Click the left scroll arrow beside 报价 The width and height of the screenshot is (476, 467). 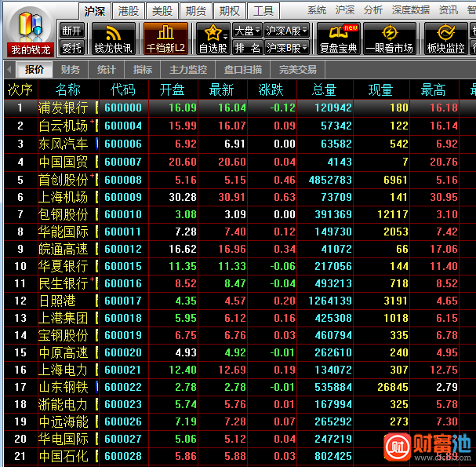[9, 70]
